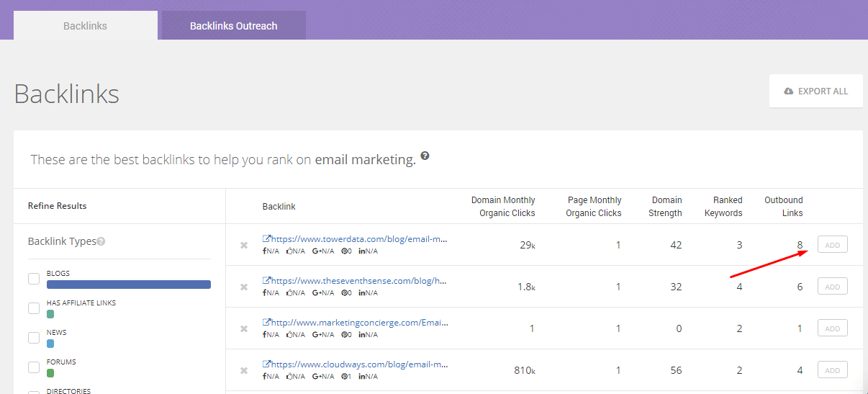Click Facebook icon in theseventhsense row
The width and height of the screenshot is (868, 394).
click(x=265, y=293)
